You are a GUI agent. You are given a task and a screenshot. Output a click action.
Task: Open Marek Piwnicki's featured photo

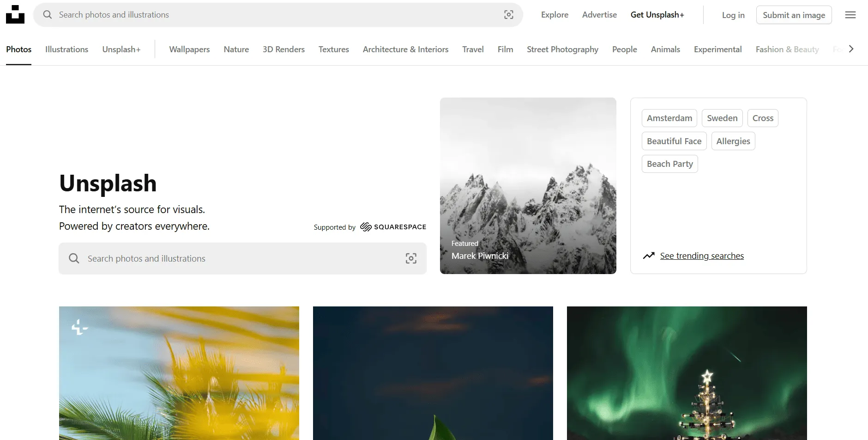pos(528,185)
